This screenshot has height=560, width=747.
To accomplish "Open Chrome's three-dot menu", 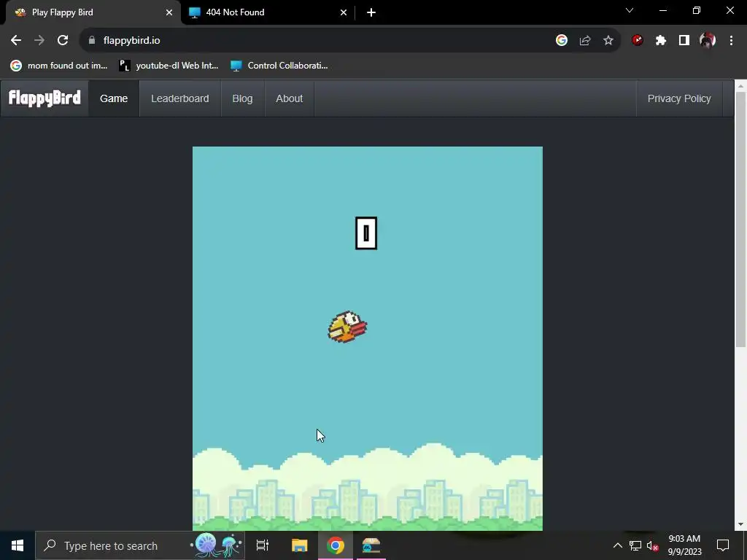I will (731, 41).
